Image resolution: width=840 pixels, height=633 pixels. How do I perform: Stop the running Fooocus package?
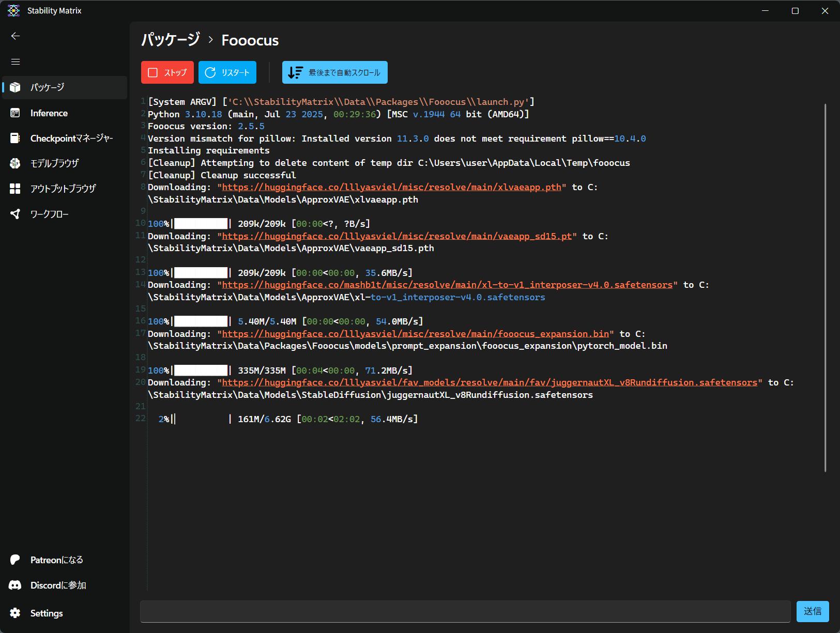click(x=167, y=72)
